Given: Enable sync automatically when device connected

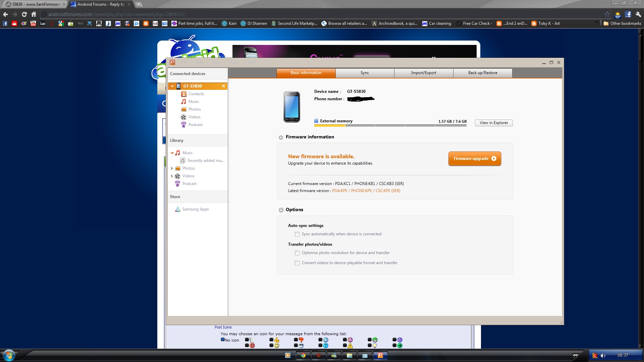Looking at the screenshot, I should [297, 234].
